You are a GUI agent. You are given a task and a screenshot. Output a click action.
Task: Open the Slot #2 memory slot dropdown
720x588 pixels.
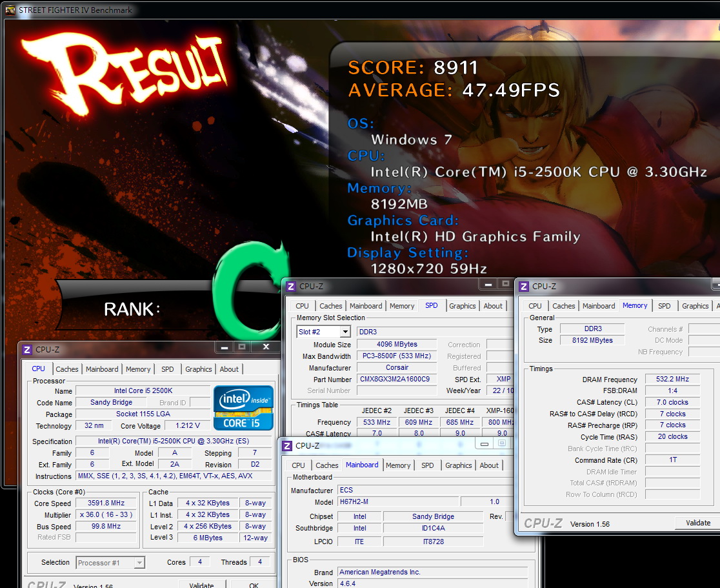(x=345, y=332)
